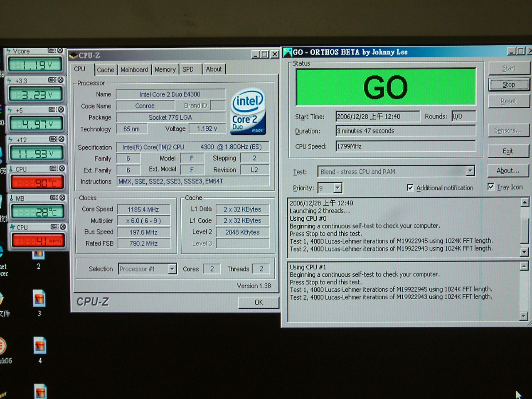
Task: Open desktop file icon labeled 2
Action: coord(39,254)
